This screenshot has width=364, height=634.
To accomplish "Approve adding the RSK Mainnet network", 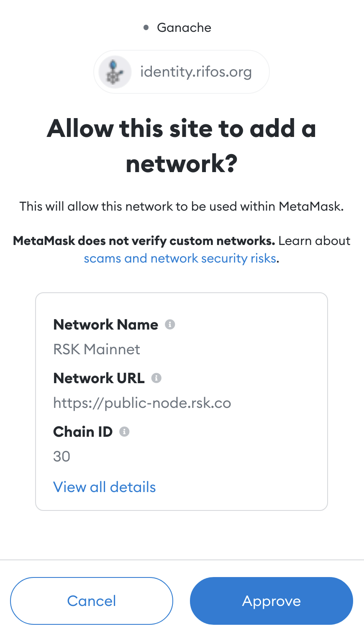I will coord(271,601).
